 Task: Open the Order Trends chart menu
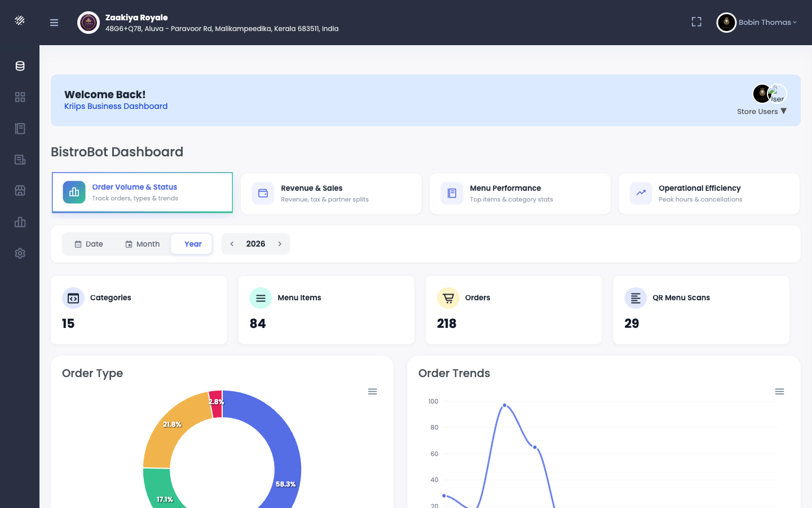779,392
